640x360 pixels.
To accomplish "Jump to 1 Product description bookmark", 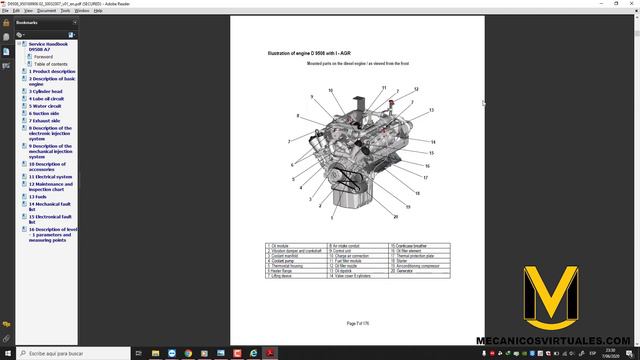I will coord(52,71).
